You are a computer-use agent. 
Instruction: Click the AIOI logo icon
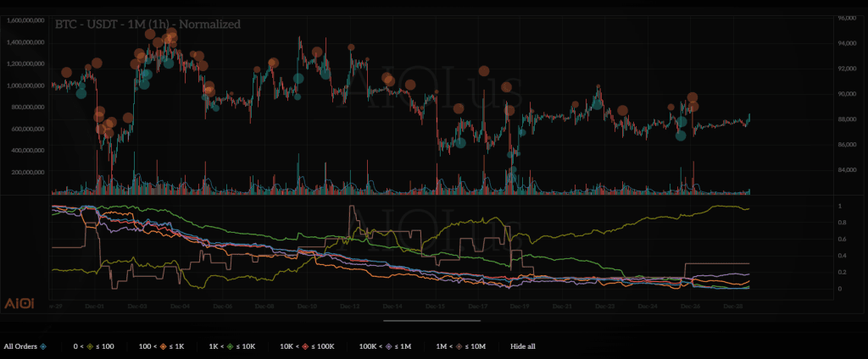[x=19, y=302]
